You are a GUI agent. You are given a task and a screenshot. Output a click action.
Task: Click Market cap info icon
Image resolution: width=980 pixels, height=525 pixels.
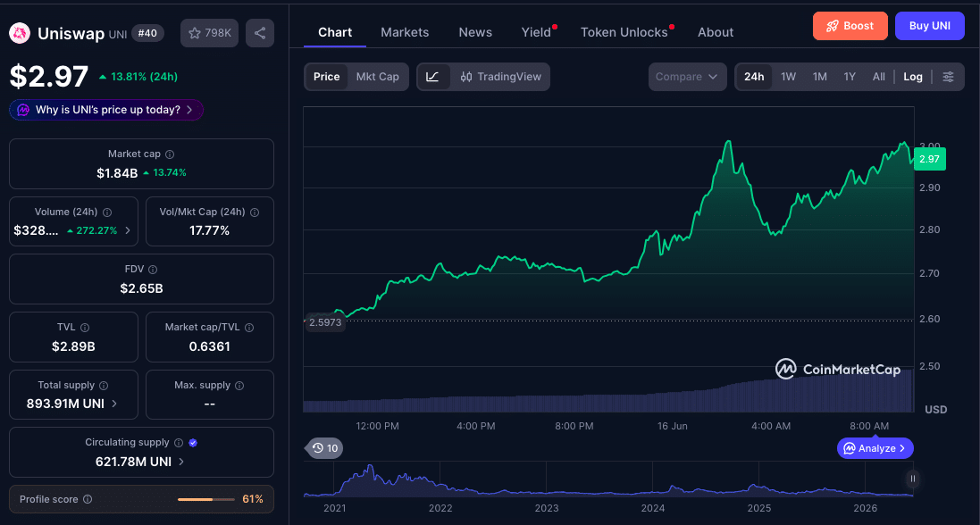point(170,154)
